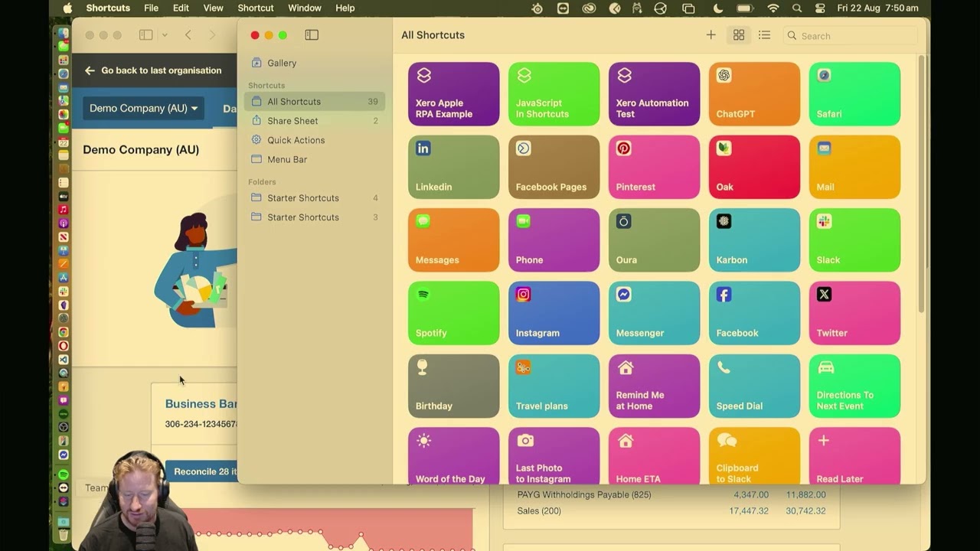Open the Xero Apple RPA Example shortcut
The image size is (980, 551).
click(x=453, y=94)
